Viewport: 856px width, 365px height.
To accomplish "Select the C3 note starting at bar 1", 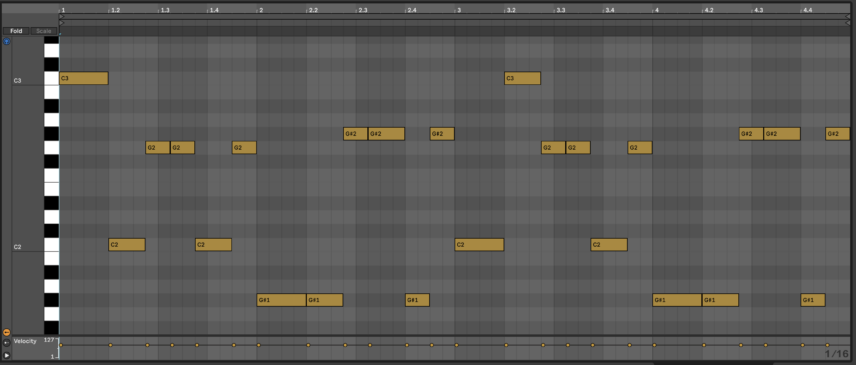I will [x=84, y=78].
